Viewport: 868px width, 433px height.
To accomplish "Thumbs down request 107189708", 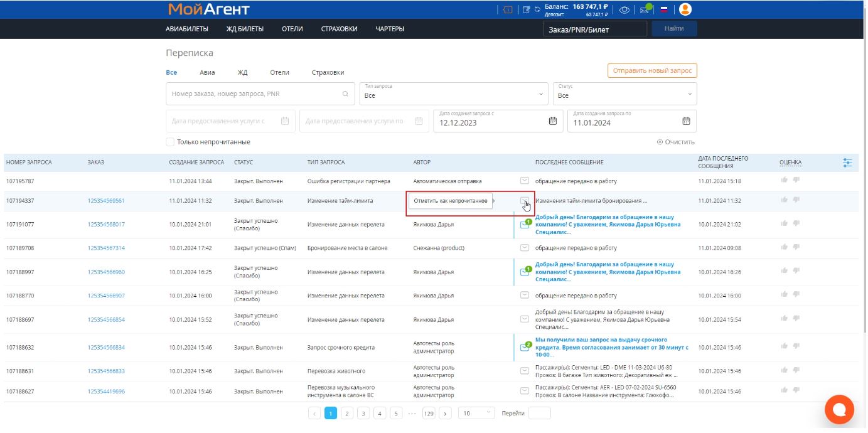I will point(796,248).
